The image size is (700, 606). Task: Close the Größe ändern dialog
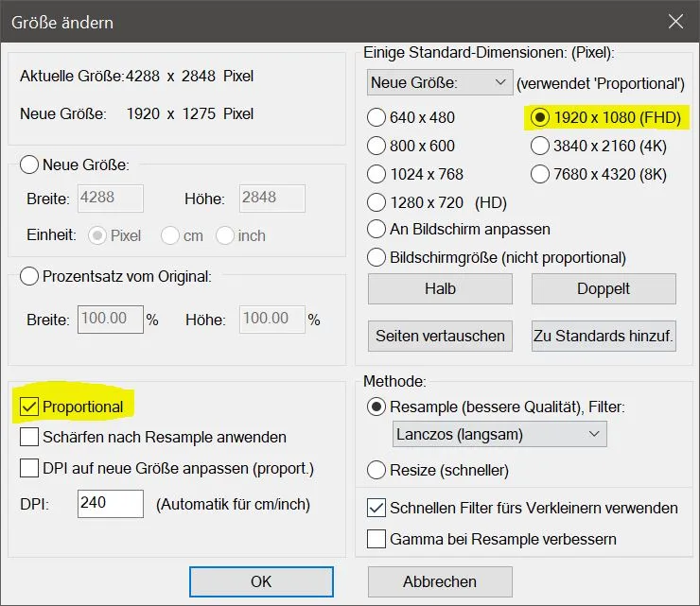tap(674, 21)
